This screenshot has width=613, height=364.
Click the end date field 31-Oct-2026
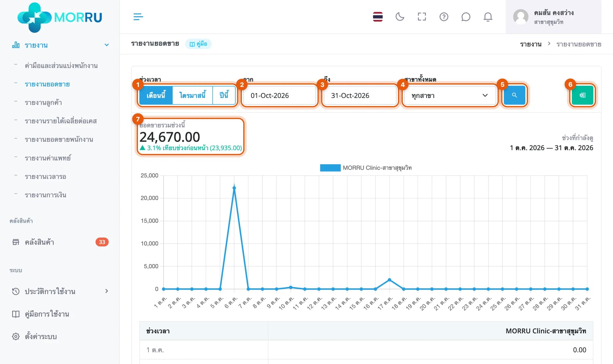click(x=360, y=95)
